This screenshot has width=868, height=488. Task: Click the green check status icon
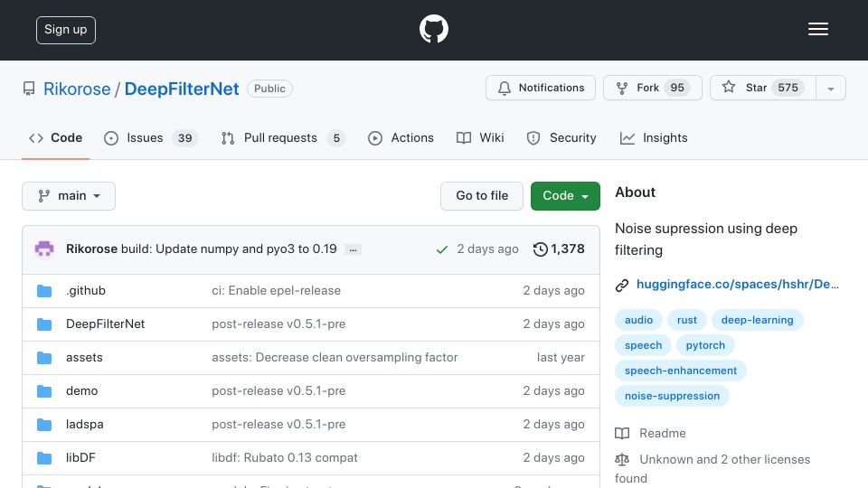click(x=442, y=249)
